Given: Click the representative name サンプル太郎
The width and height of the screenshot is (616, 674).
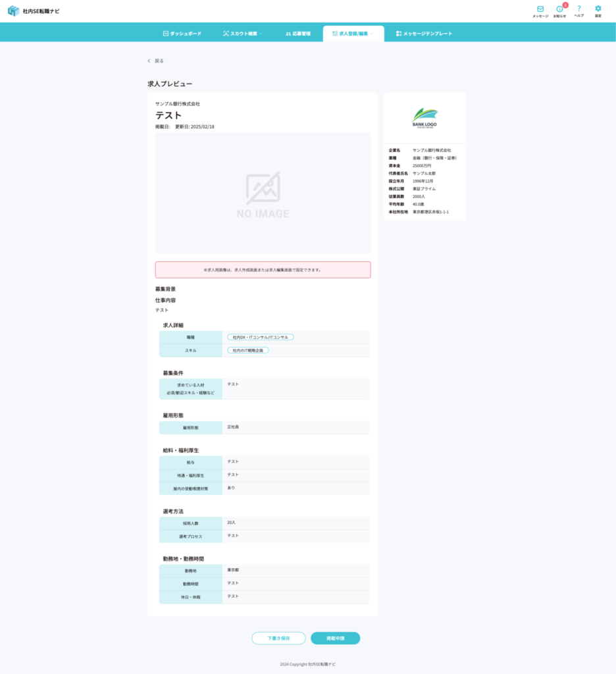Looking at the screenshot, I should [x=424, y=174].
